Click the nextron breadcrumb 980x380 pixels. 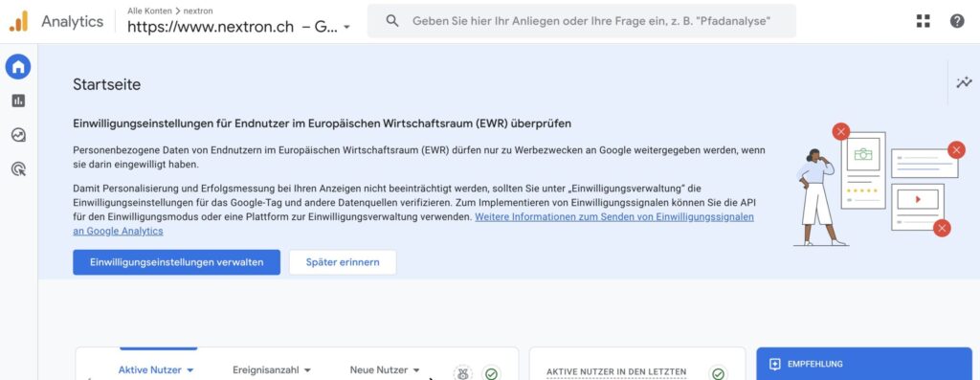[x=199, y=11]
